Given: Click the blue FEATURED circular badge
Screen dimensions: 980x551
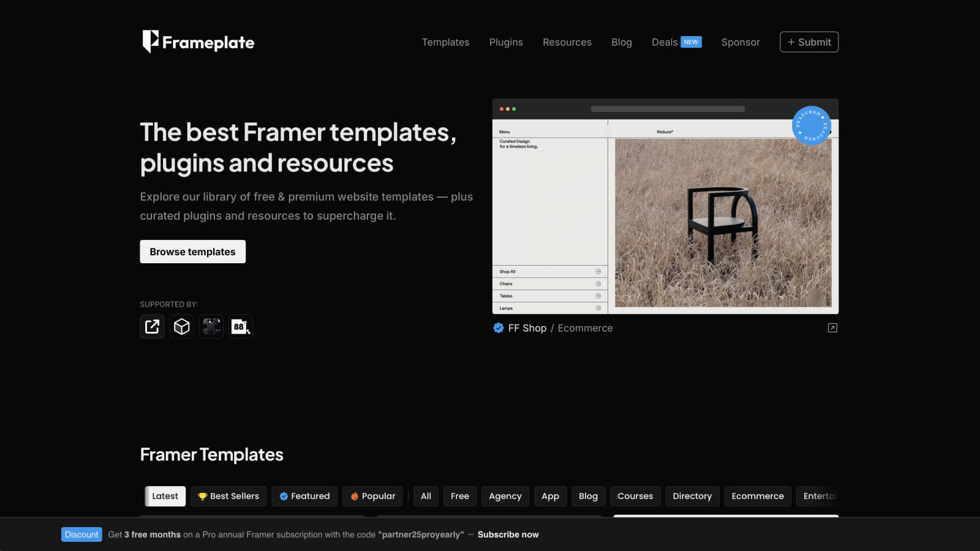Looking at the screenshot, I should (811, 126).
